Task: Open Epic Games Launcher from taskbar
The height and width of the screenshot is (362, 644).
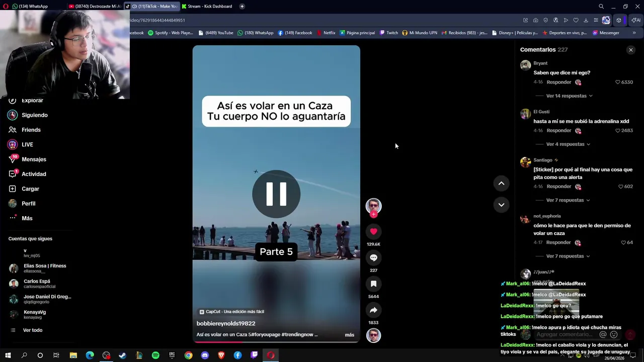Action: (x=172, y=355)
